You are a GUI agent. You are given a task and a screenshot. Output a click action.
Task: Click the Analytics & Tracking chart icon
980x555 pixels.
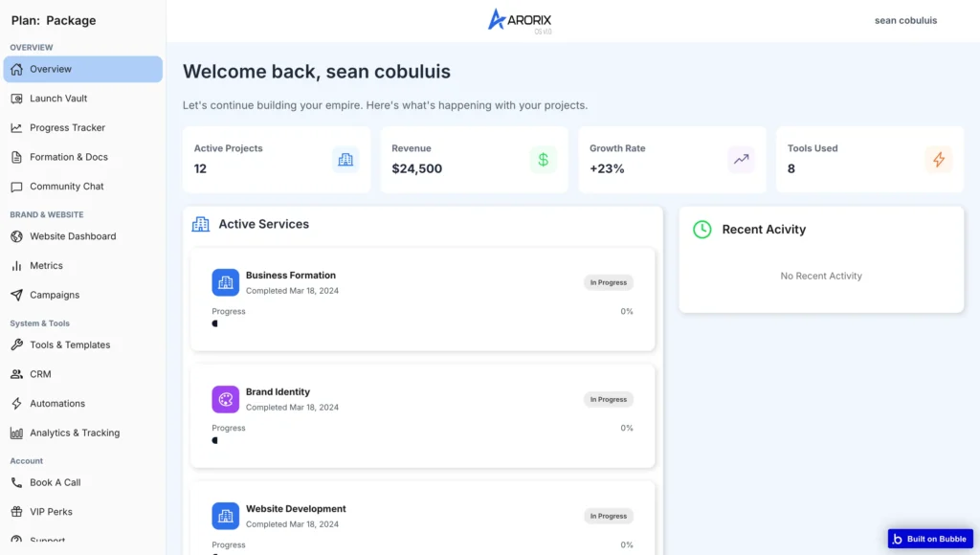click(x=17, y=433)
